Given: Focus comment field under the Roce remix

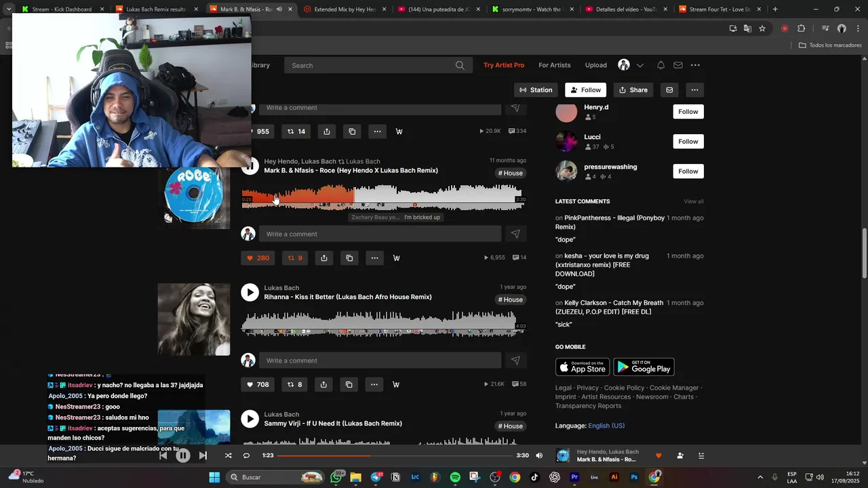Looking at the screenshot, I should (x=380, y=234).
